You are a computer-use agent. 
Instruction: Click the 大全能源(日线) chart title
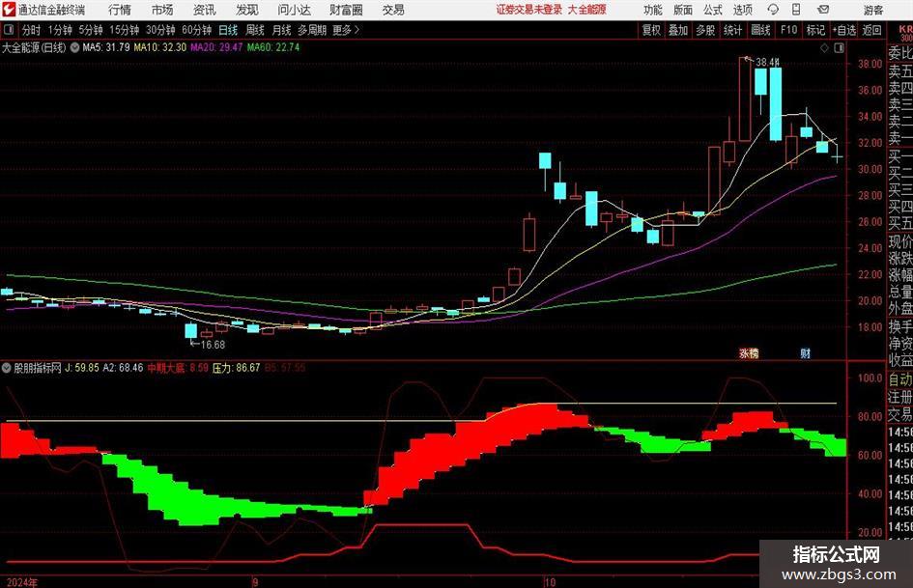(34, 47)
